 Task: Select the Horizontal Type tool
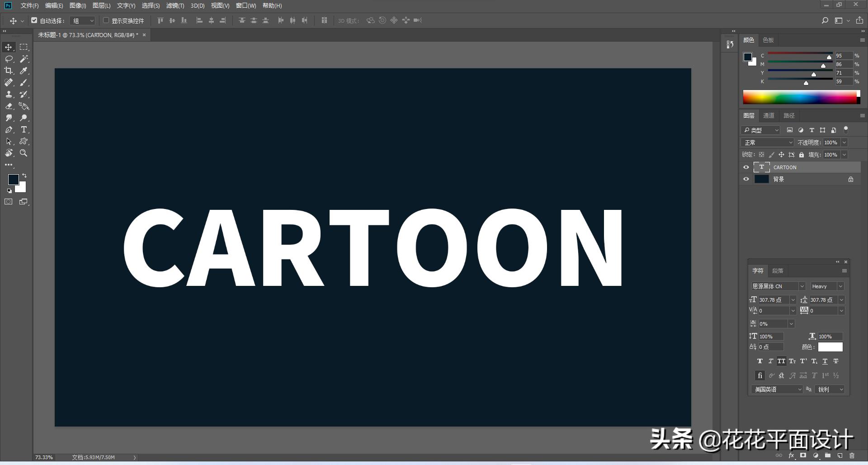coord(24,130)
